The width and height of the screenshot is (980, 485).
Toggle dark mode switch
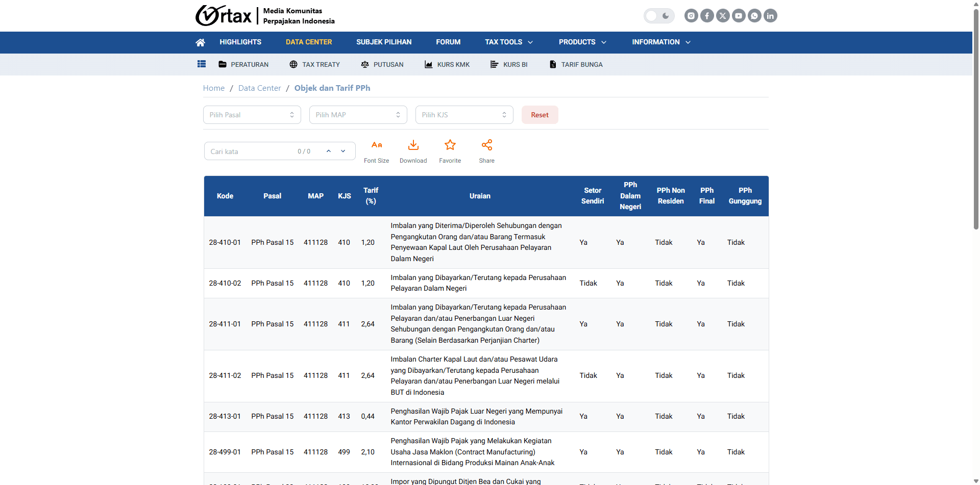[659, 16]
